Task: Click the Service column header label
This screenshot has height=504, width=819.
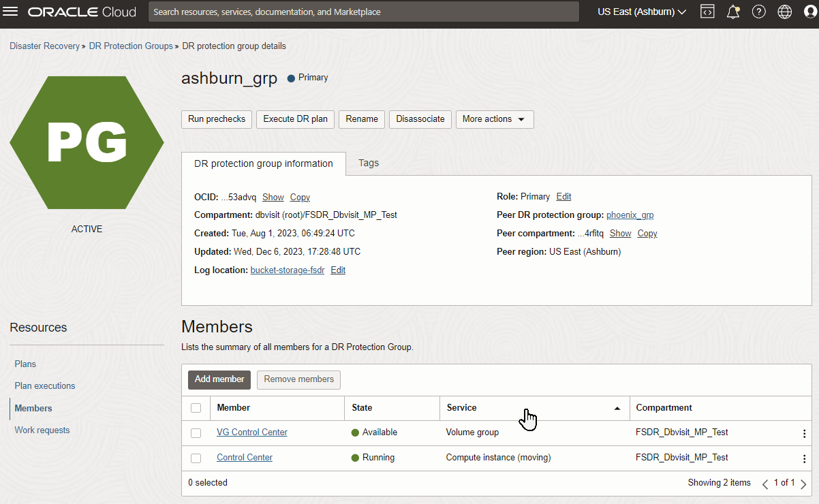Action: [461, 408]
